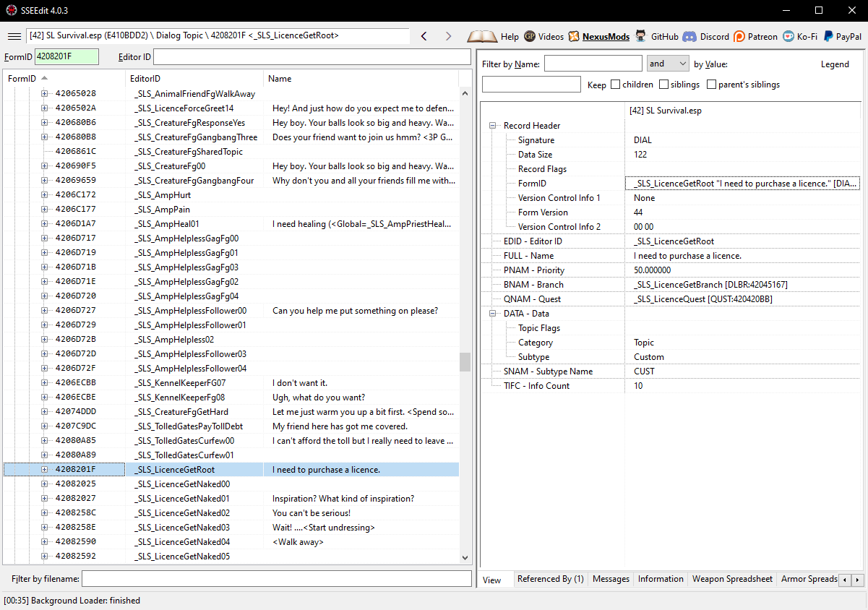The image size is (868, 610).
Task: Enable parent's siblings checkbox
Action: 711,85
